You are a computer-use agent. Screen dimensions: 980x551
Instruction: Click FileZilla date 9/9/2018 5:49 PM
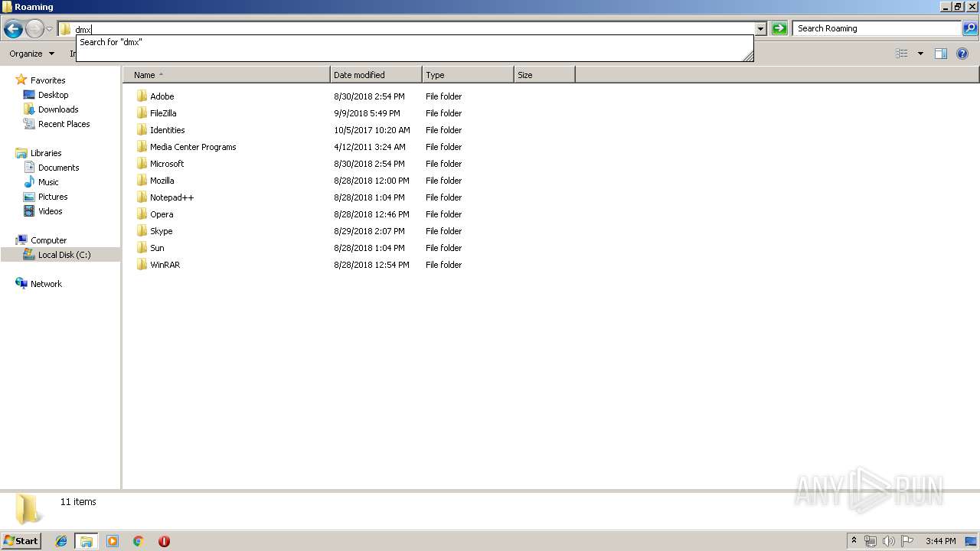(367, 113)
